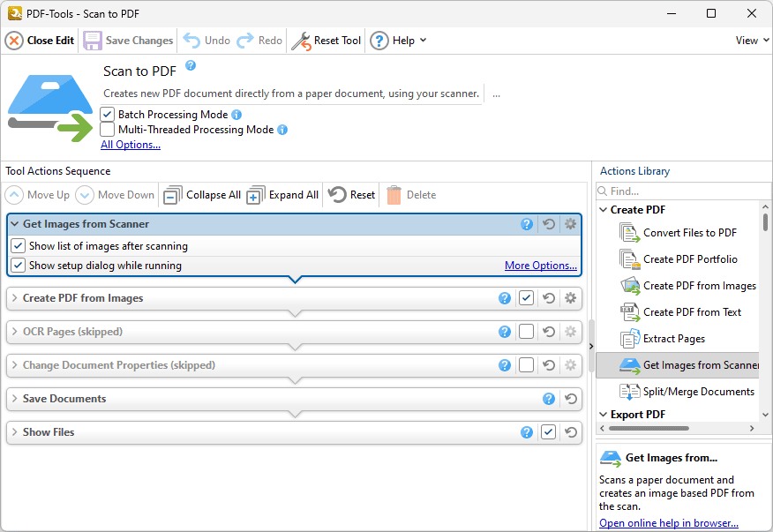The image size is (773, 532).
Task: Click the info icon beside Multi-Threaded Processing Mode
Action: click(282, 130)
